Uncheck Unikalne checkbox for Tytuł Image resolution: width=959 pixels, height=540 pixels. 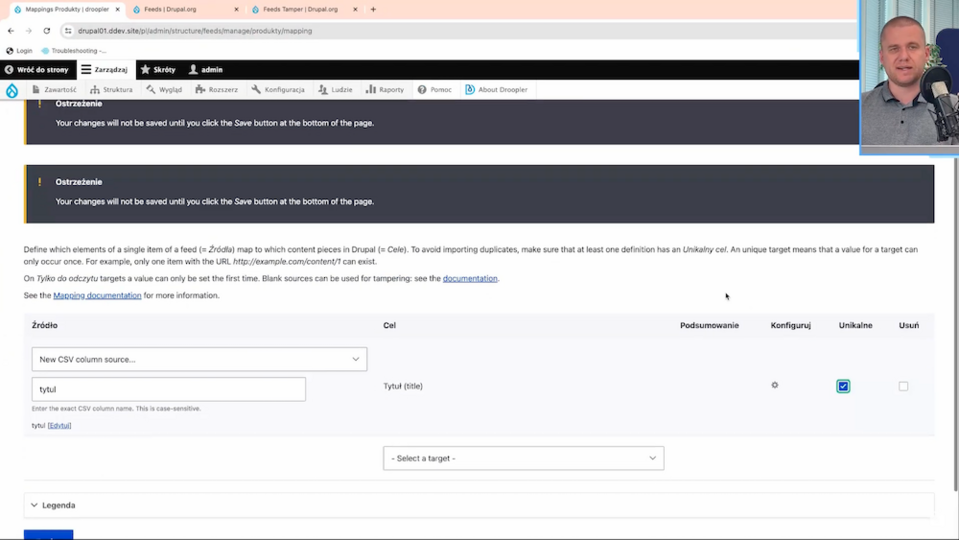tap(843, 386)
